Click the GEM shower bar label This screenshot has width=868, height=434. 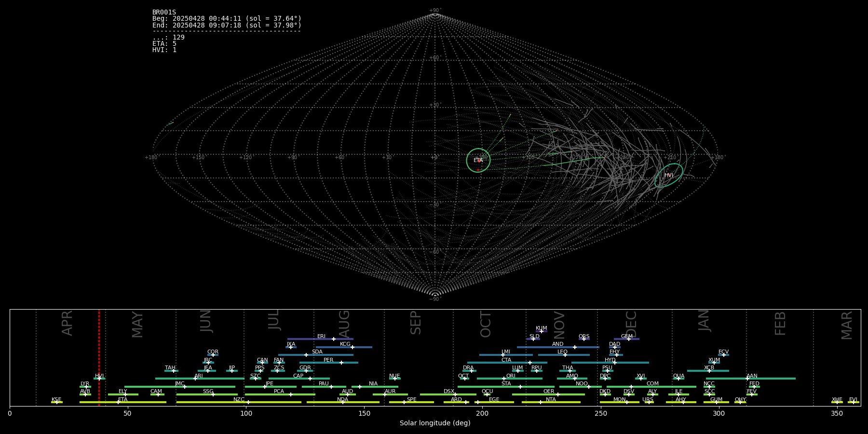(626, 337)
